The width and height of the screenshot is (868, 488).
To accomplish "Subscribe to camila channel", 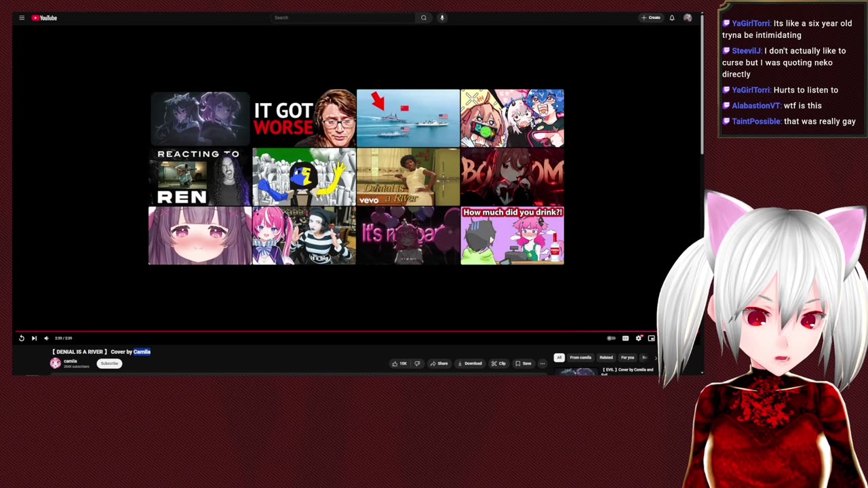I will [109, 363].
